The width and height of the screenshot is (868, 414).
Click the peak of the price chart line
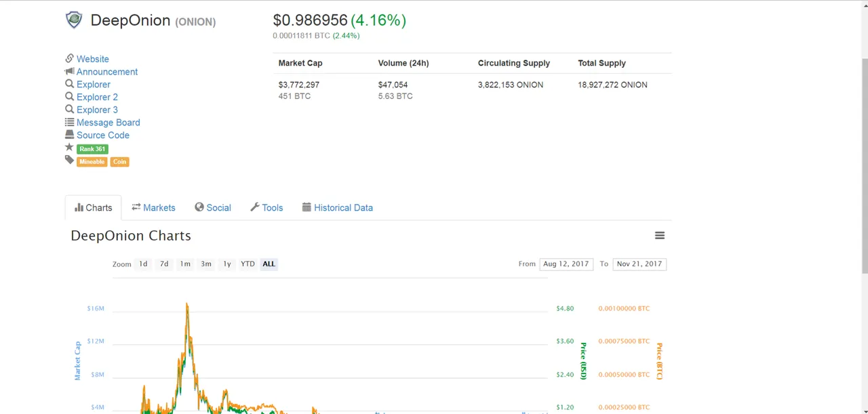click(187, 304)
